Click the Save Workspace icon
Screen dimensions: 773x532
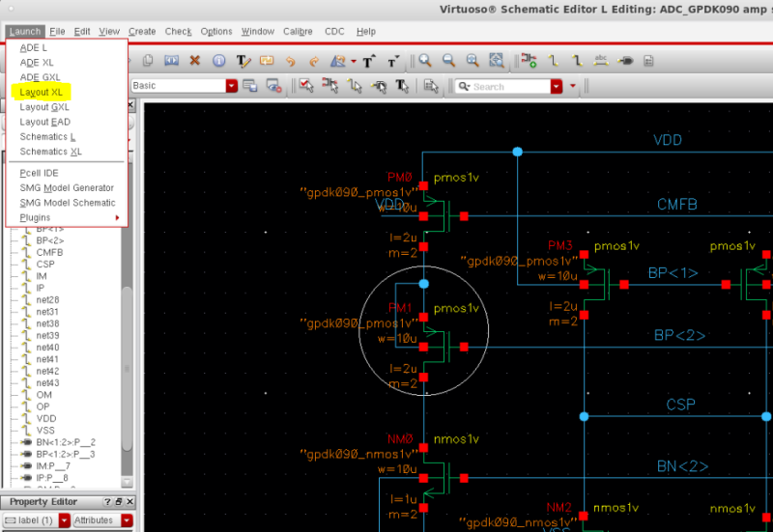pos(250,86)
